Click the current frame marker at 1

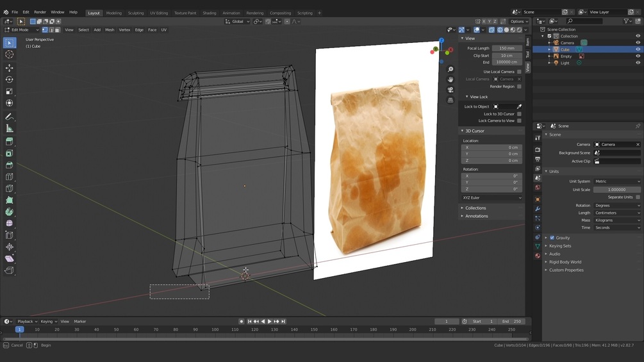coord(19,329)
